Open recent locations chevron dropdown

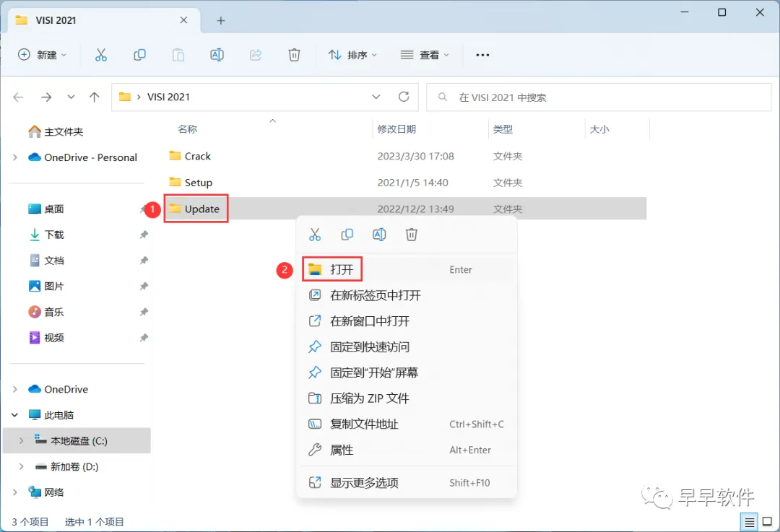click(71, 97)
